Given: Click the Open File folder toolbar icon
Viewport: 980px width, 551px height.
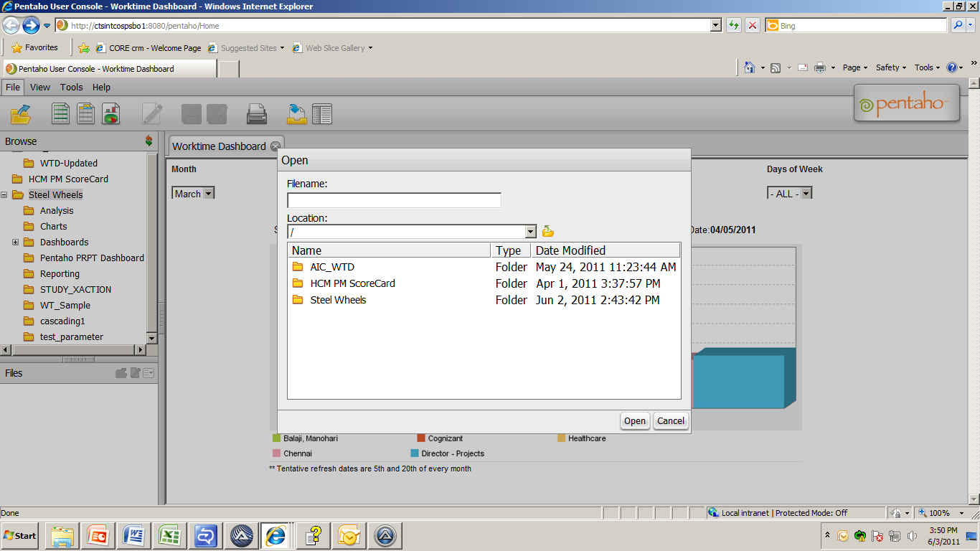Looking at the screenshot, I should coord(22,113).
